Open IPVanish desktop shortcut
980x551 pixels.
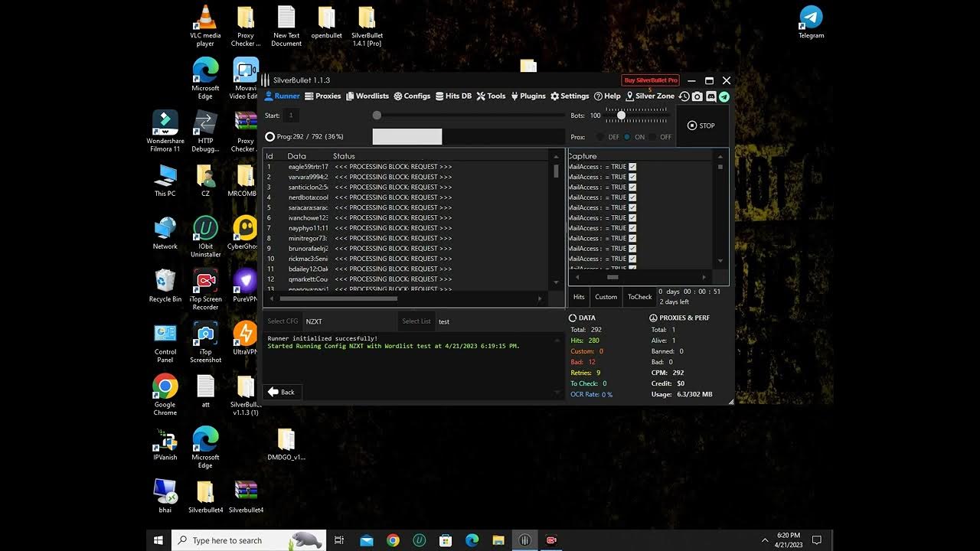point(165,445)
